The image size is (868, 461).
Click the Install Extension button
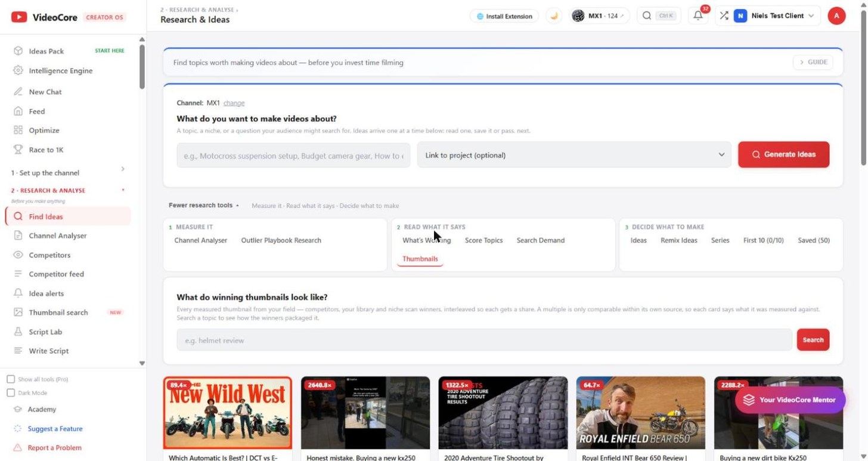504,16
